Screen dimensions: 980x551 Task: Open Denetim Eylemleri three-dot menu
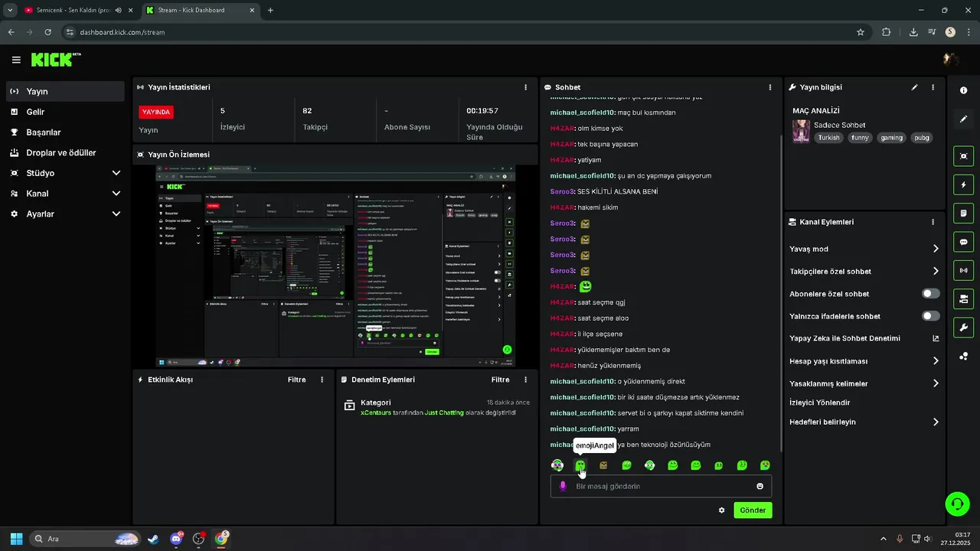click(525, 380)
